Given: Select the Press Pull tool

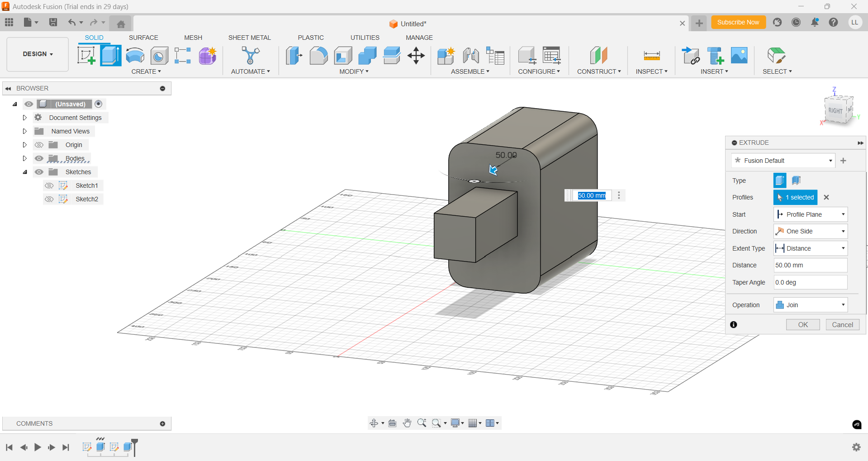Looking at the screenshot, I should [294, 56].
